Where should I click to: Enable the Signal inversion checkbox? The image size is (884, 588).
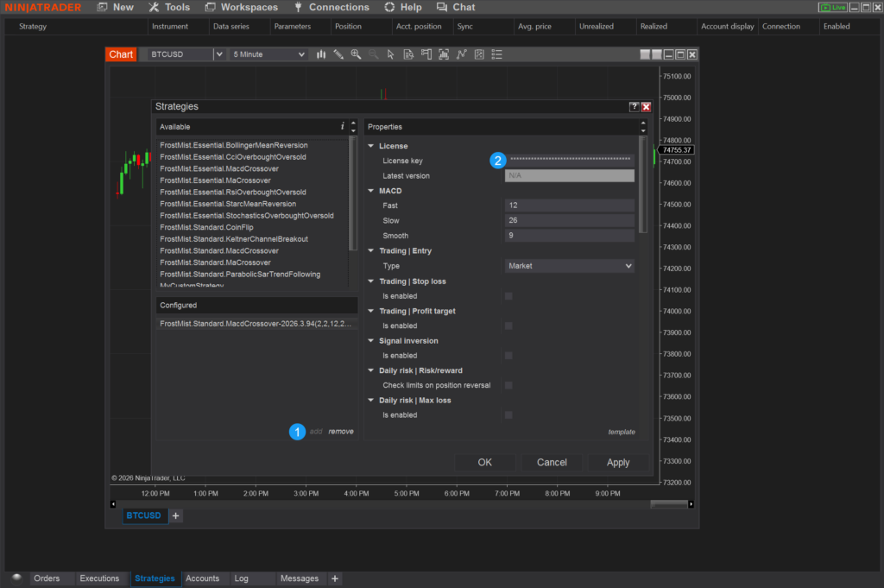point(508,356)
